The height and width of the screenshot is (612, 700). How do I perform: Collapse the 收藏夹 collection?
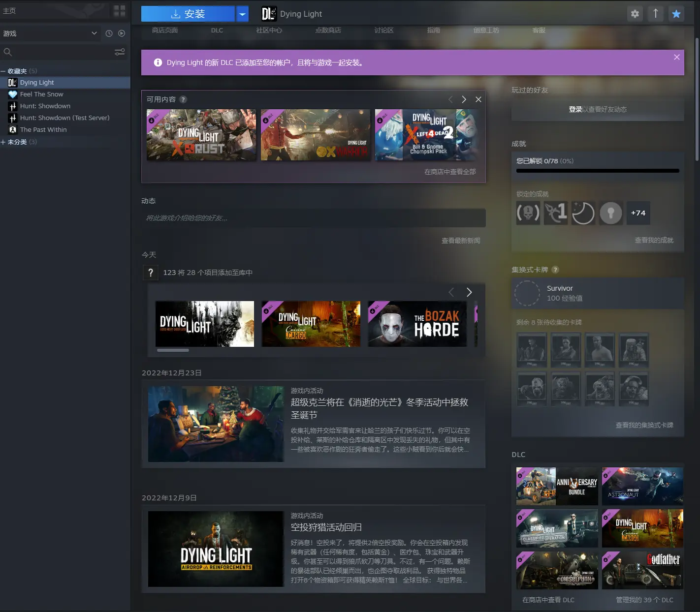click(3, 71)
